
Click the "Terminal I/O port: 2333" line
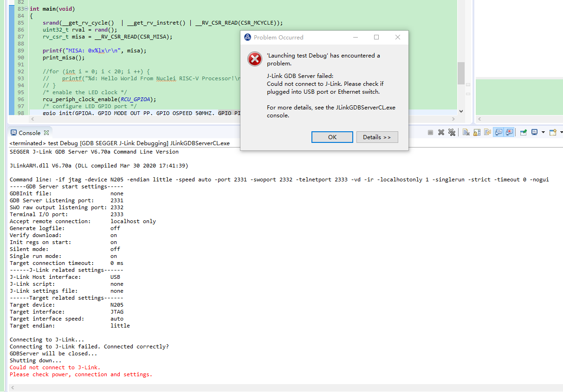point(66,214)
